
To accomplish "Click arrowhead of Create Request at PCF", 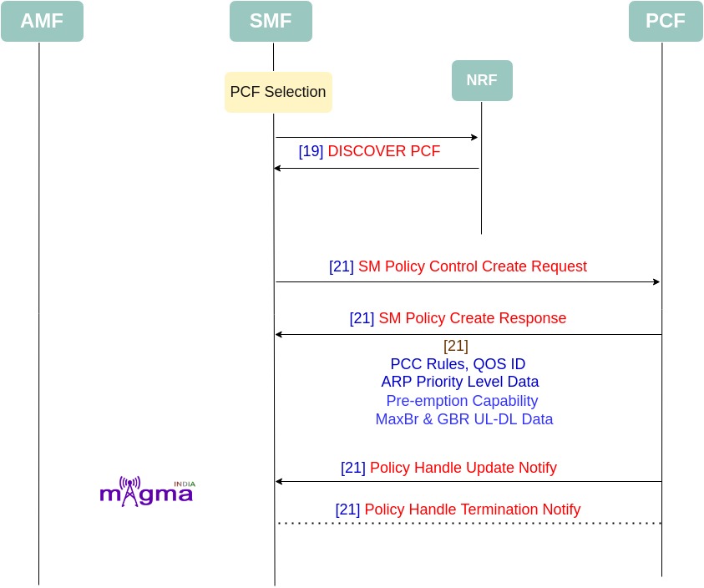I will [x=656, y=282].
